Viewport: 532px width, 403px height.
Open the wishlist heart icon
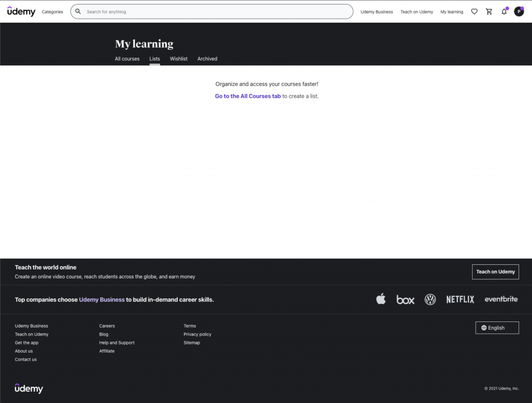point(474,11)
